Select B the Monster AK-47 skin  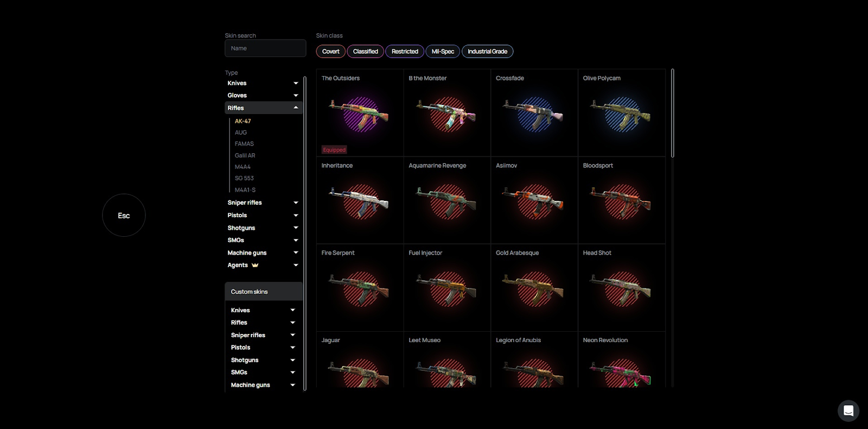point(447,113)
